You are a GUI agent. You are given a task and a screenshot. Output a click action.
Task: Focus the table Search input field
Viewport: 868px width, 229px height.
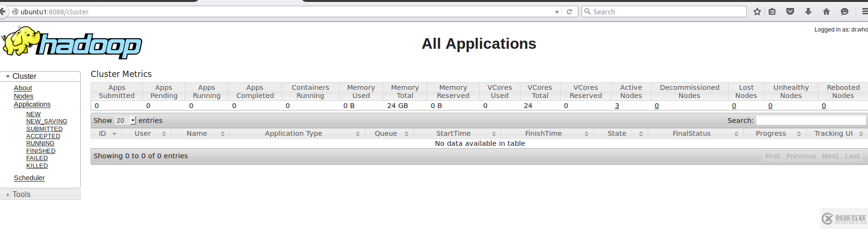pyautogui.click(x=810, y=120)
